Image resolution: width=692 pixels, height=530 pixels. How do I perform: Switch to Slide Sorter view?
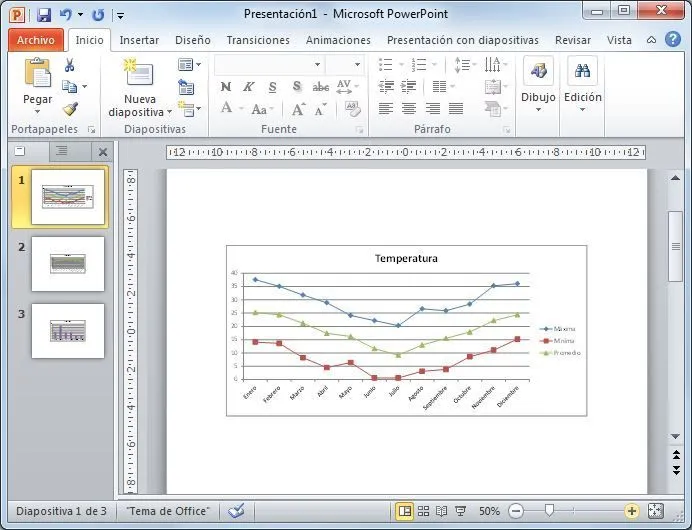pyautogui.click(x=423, y=511)
